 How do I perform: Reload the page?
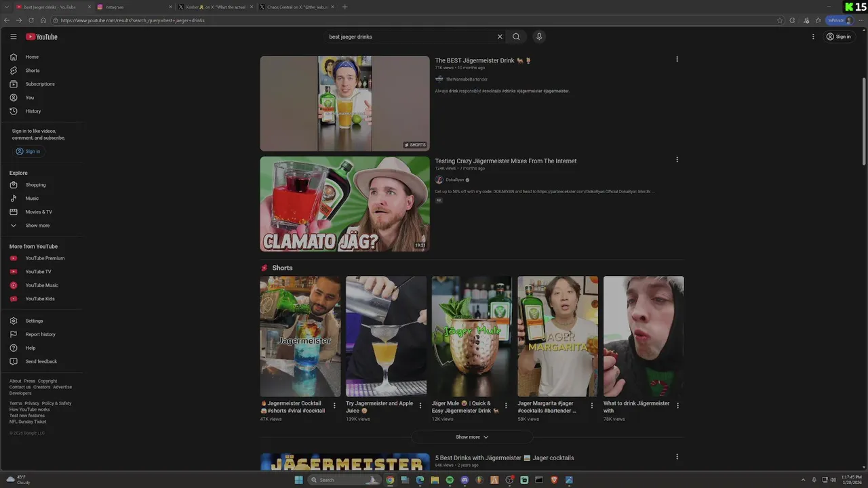pyautogui.click(x=31, y=20)
